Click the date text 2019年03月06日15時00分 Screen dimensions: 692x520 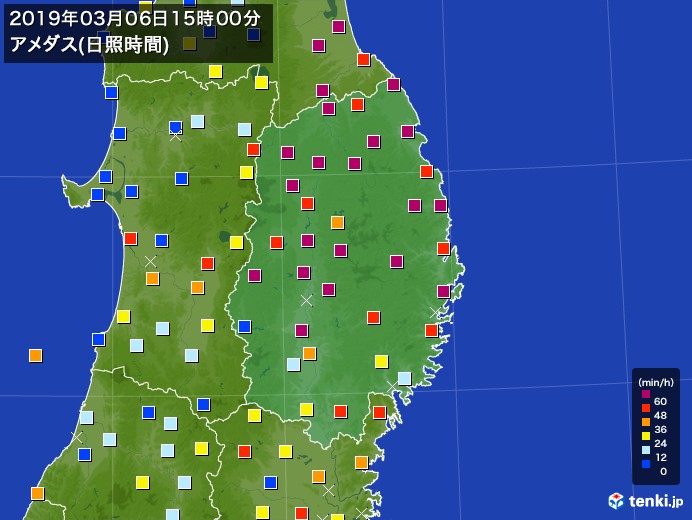pos(135,19)
